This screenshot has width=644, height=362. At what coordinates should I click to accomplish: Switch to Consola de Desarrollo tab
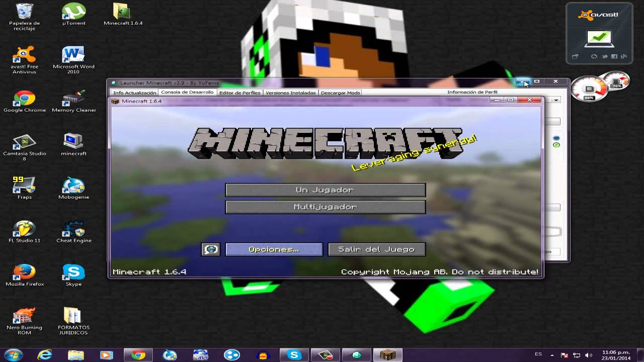[x=187, y=92]
